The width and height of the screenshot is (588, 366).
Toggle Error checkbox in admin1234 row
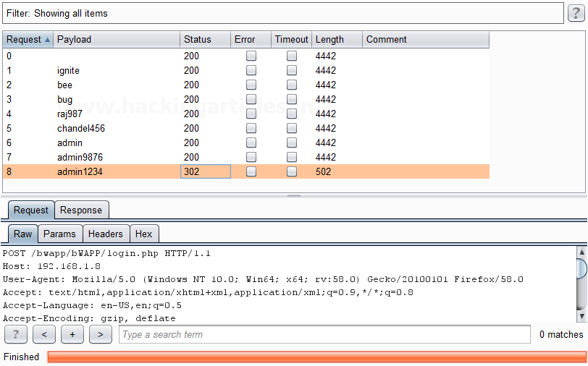pos(251,171)
